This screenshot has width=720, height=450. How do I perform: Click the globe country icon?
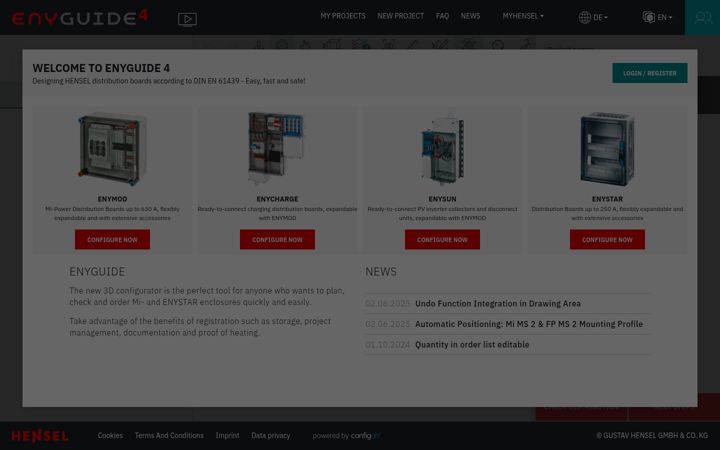point(585,17)
